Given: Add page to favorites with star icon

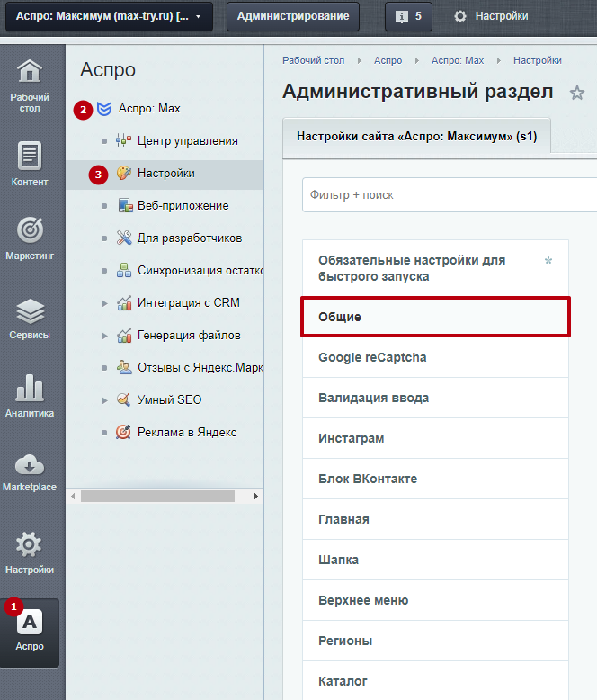Looking at the screenshot, I should (x=577, y=93).
